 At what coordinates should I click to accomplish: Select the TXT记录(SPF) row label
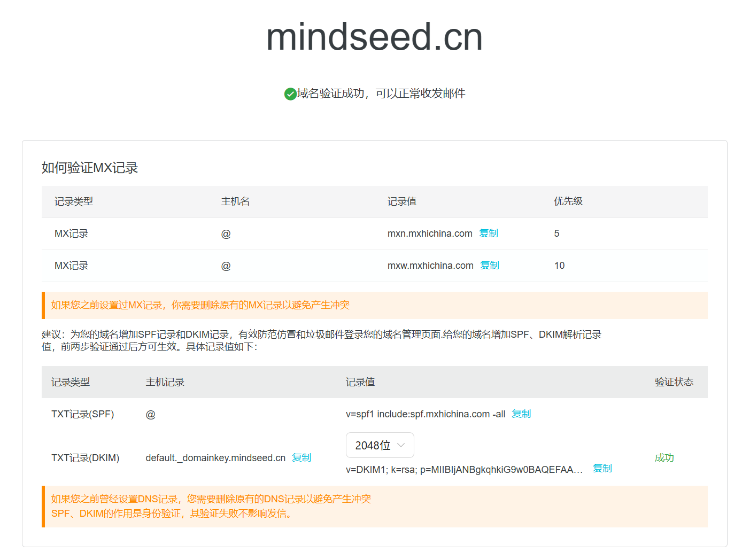tap(83, 414)
